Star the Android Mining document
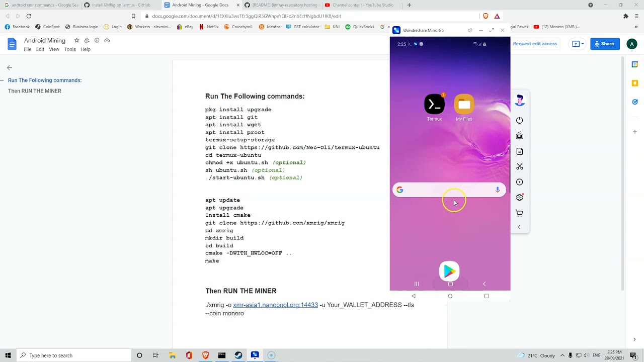644x362 pixels. click(76, 40)
